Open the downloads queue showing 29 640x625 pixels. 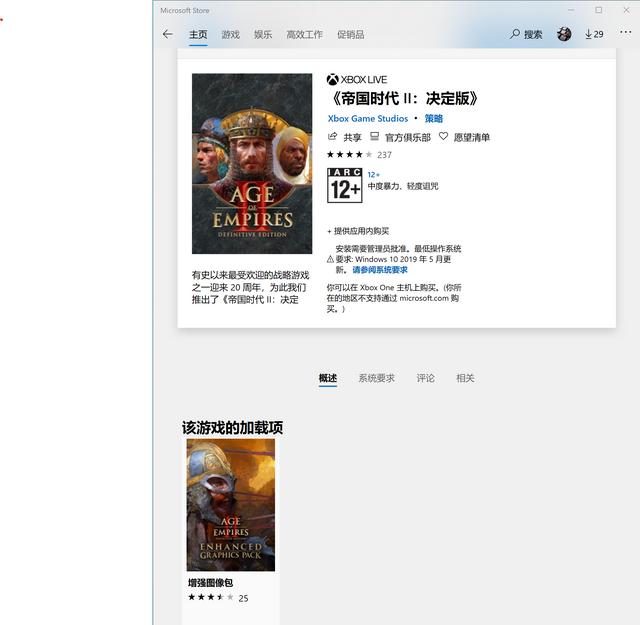594,34
